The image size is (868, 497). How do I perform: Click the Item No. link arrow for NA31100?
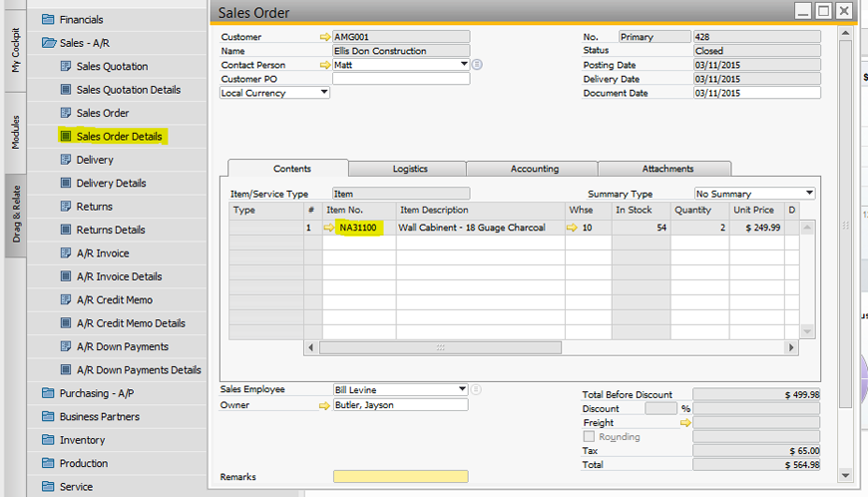[x=329, y=228]
